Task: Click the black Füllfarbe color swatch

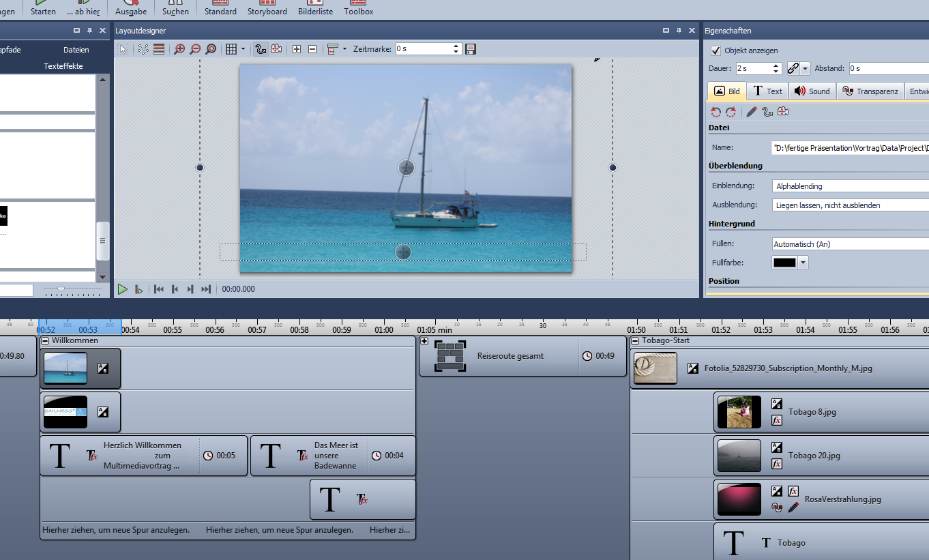Action: 784,263
